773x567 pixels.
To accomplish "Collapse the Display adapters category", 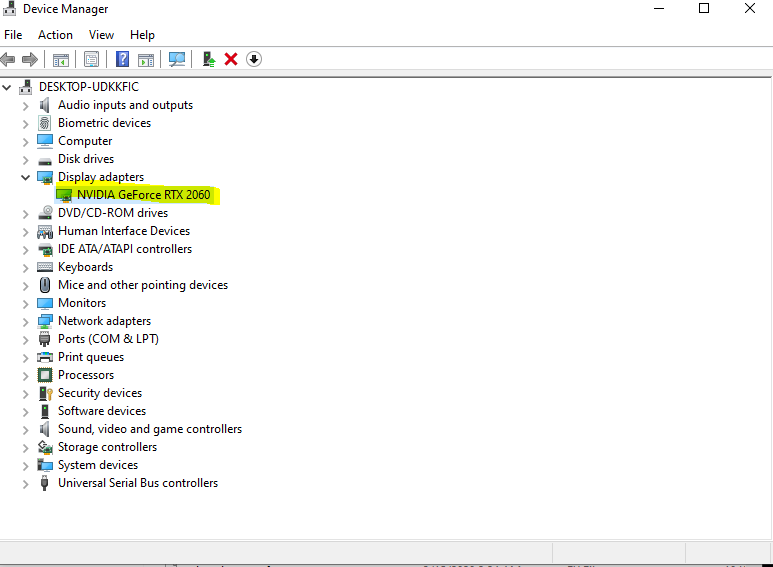I will (26, 177).
